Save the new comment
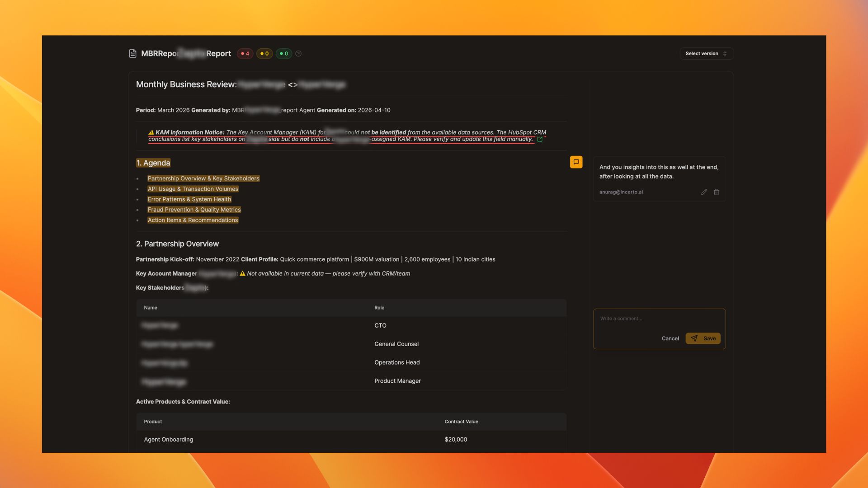The image size is (868, 488). click(x=703, y=338)
